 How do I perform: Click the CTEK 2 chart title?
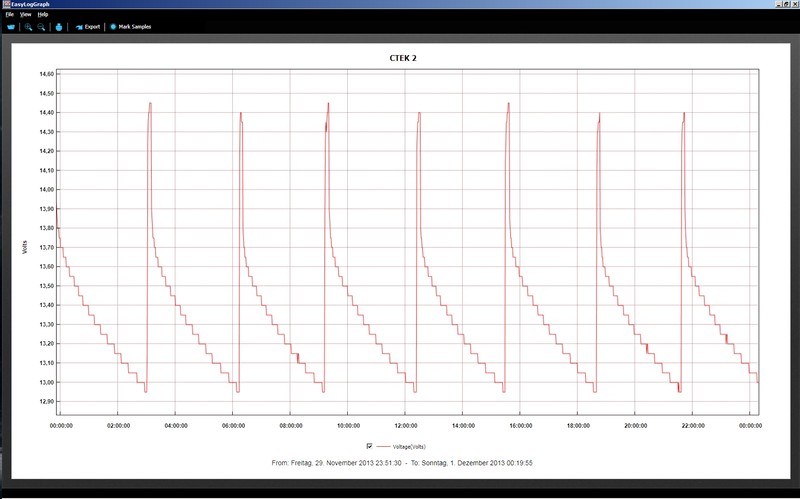[x=401, y=58]
